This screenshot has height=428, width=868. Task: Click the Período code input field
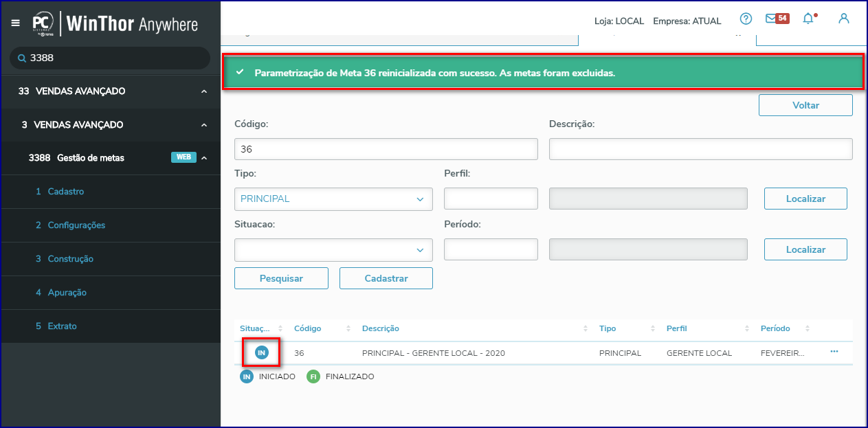point(491,249)
